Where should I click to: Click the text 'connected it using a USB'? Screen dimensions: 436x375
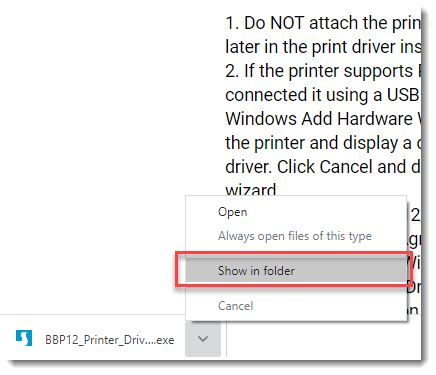point(322,95)
